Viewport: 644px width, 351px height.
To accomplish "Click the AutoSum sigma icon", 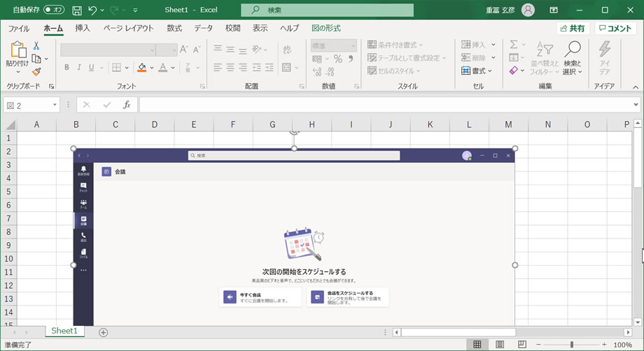I will 514,44.
